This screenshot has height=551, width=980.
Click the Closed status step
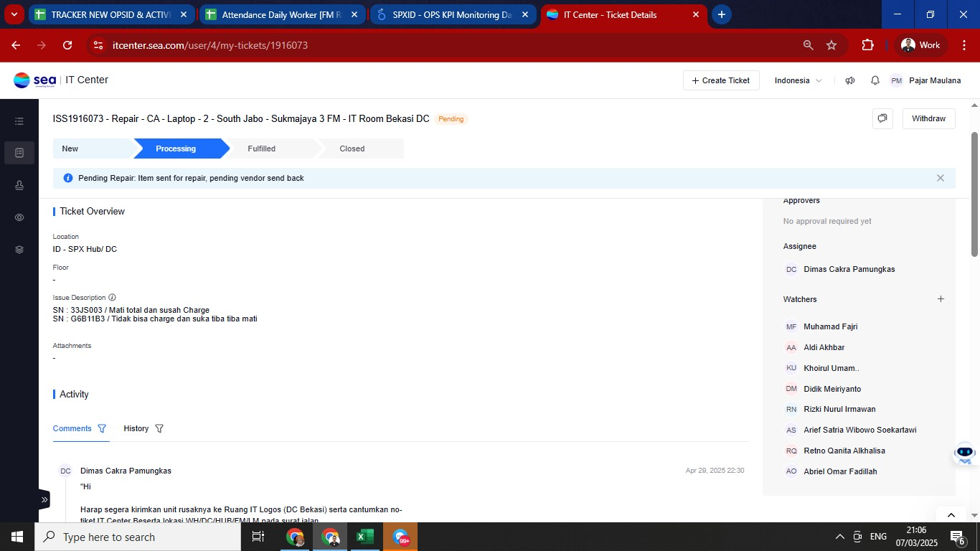click(x=359, y=149)
